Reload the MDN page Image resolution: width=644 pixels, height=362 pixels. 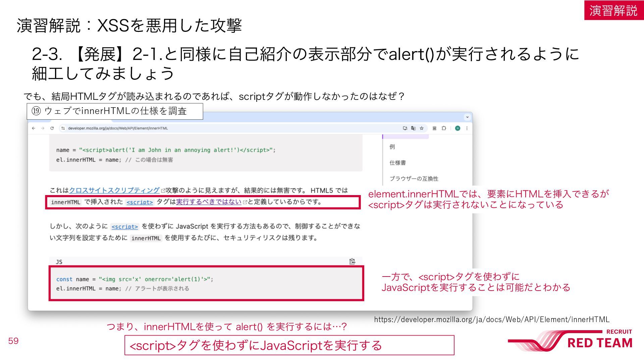(52, 128)
